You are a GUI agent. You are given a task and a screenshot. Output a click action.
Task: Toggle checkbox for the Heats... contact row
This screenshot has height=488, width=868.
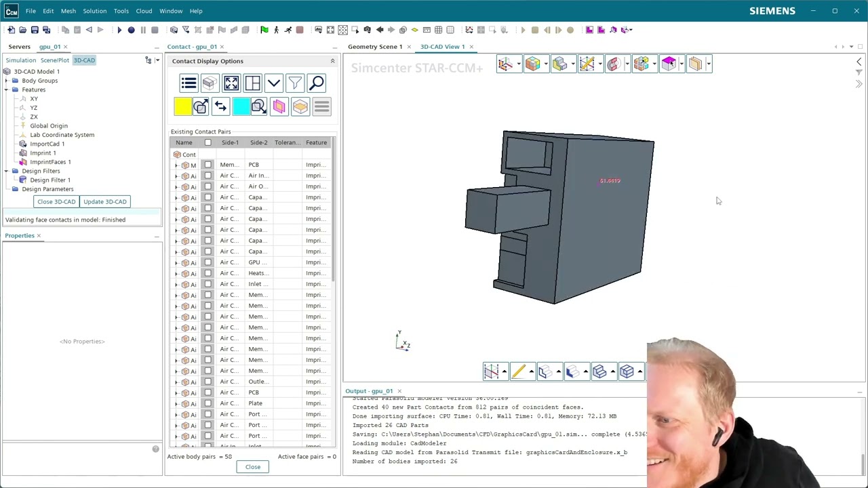click(208, 273)
